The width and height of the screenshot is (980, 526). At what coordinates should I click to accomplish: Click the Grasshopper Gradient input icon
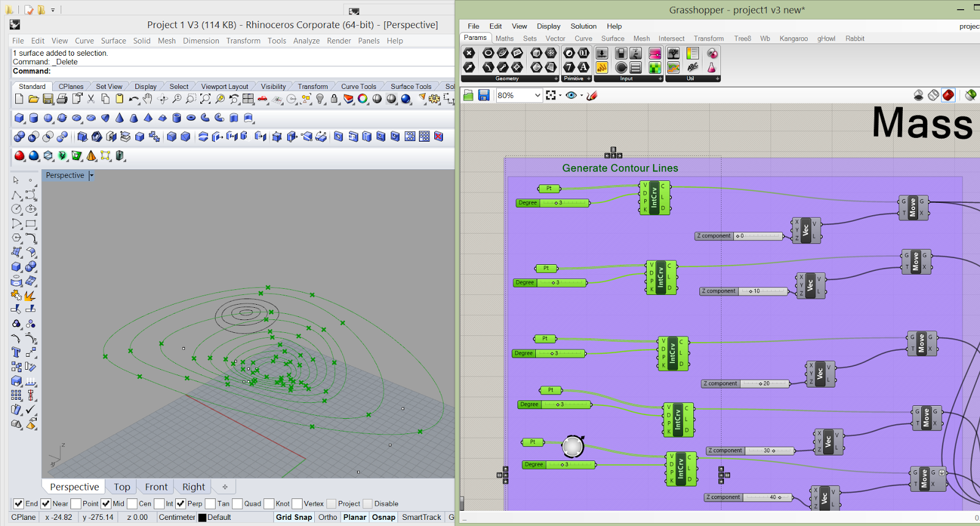click(655, 53)
